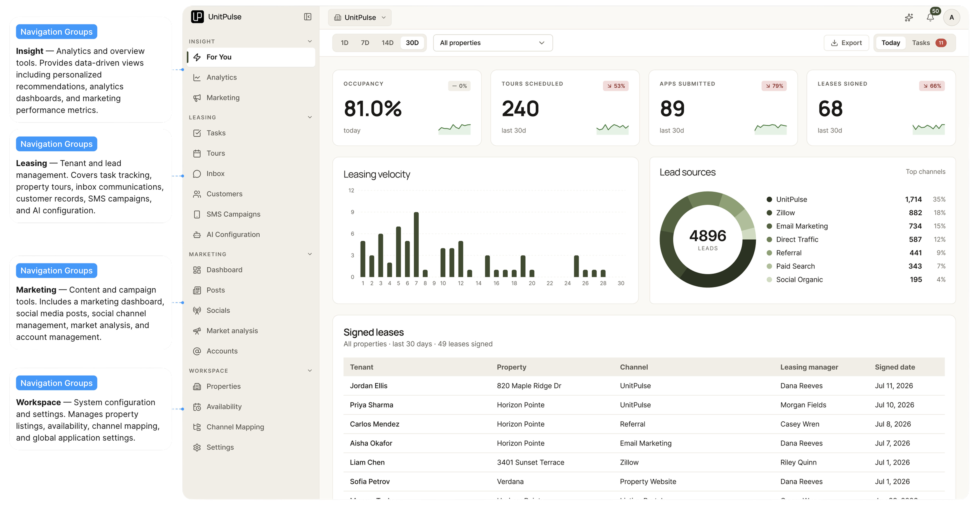Screen dimensions: 980x507
Task: Click the 4896 leads donut chart
Action: click(x=708, y=239)
